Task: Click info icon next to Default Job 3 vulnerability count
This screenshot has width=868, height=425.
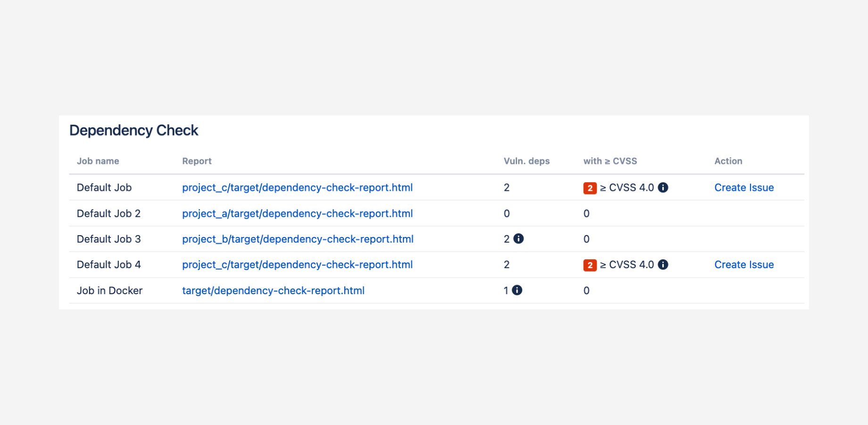Action: click(518, 239)
